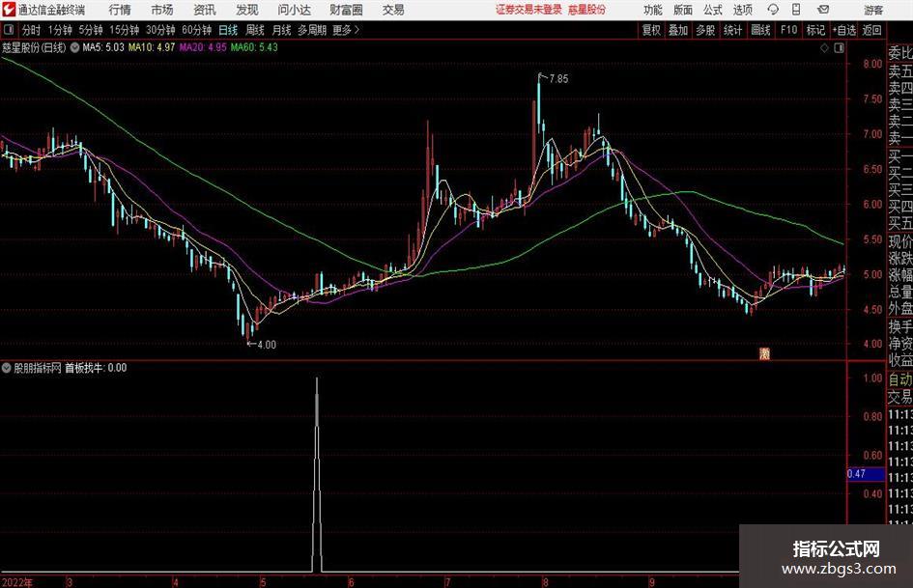Click the 自动 tab in right panel

[x=900, y=379]
